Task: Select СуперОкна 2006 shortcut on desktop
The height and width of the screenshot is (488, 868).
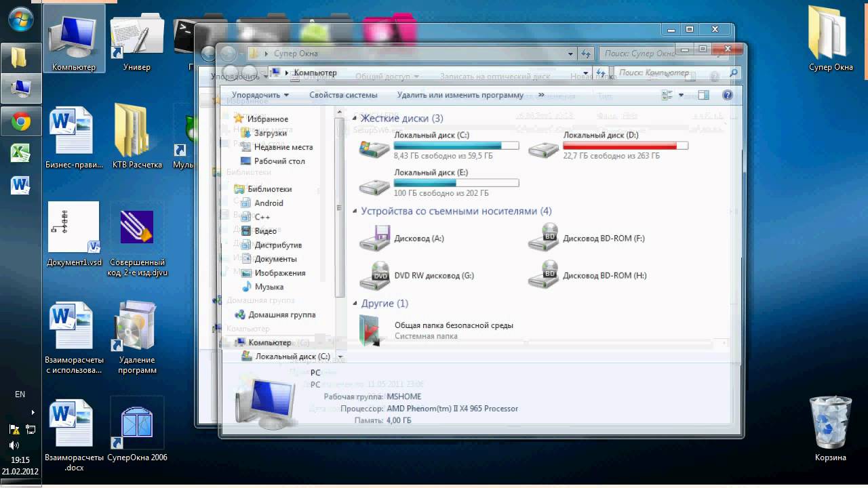Action: coord(137,429)
